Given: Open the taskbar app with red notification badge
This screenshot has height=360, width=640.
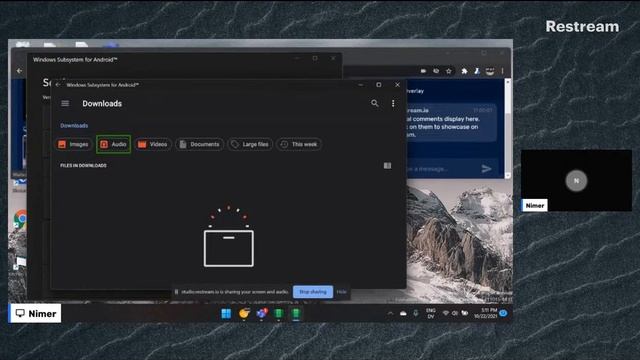Looking at the screenshot, I should pos(262,313).
